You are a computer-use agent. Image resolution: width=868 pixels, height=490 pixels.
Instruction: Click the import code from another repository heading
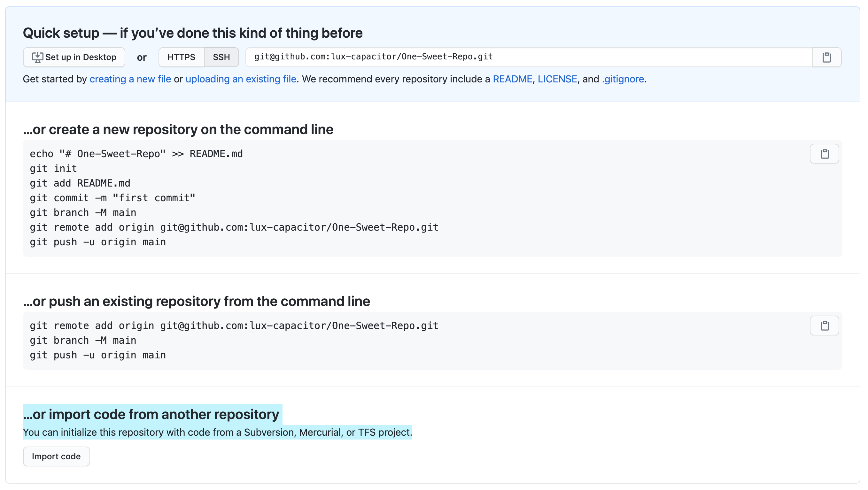click(x=151, y=414)
